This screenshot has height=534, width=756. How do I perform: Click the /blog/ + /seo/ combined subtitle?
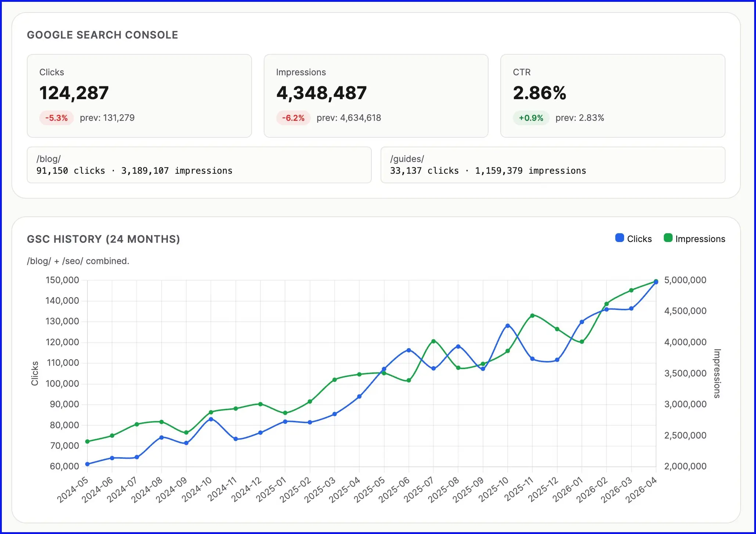[78, 261]
